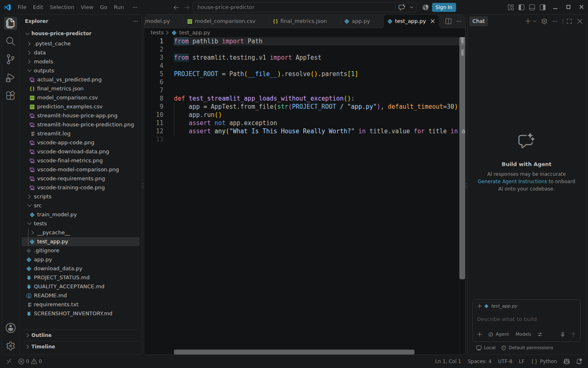The height and width of the screenshot is (368, 588).
Task: Click the send arrow in chat
Action: (573, 334)
